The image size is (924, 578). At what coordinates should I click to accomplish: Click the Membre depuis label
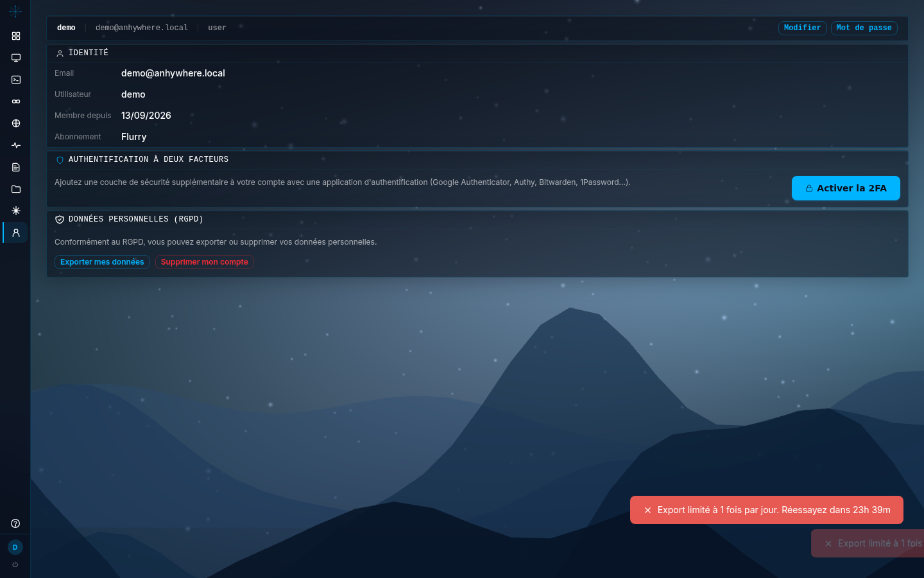click(x=83, y=116)
